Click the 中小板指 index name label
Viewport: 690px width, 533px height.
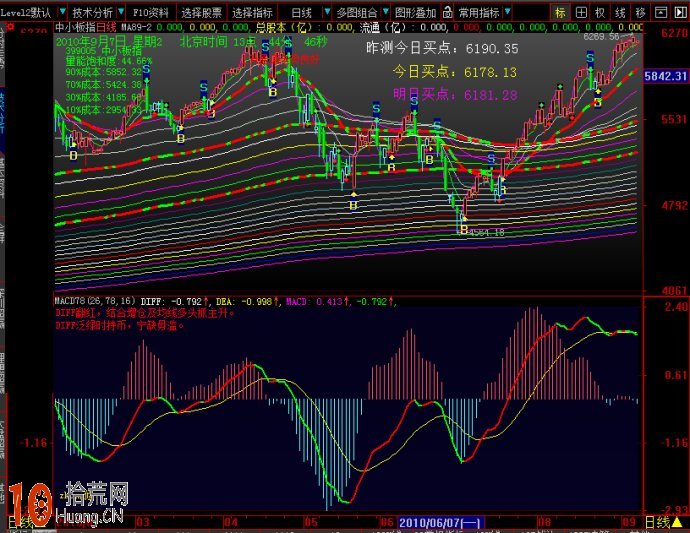75,28
